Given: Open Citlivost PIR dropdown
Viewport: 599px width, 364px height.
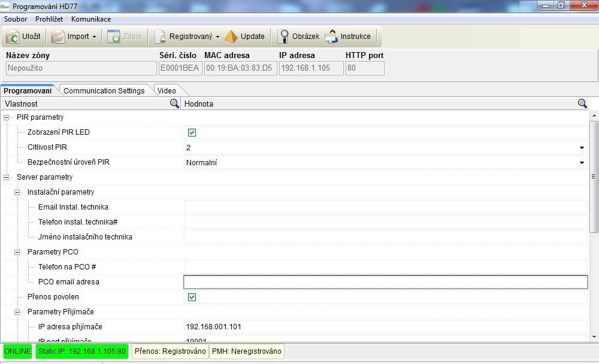Looking at the screenshot, I should pyautogui.click(x=582, y=148).
